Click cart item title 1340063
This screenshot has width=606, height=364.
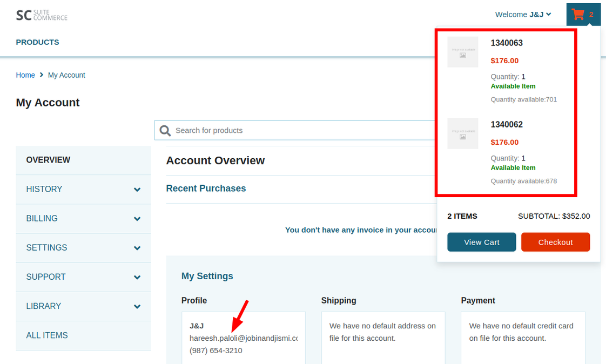pyautogui.click(x=507, y=43)
